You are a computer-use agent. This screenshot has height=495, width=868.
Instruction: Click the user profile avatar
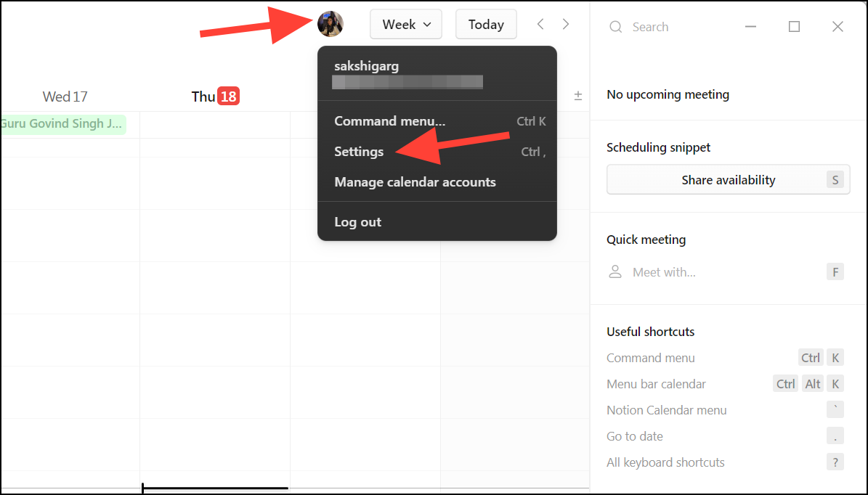(x=330, y=24)
